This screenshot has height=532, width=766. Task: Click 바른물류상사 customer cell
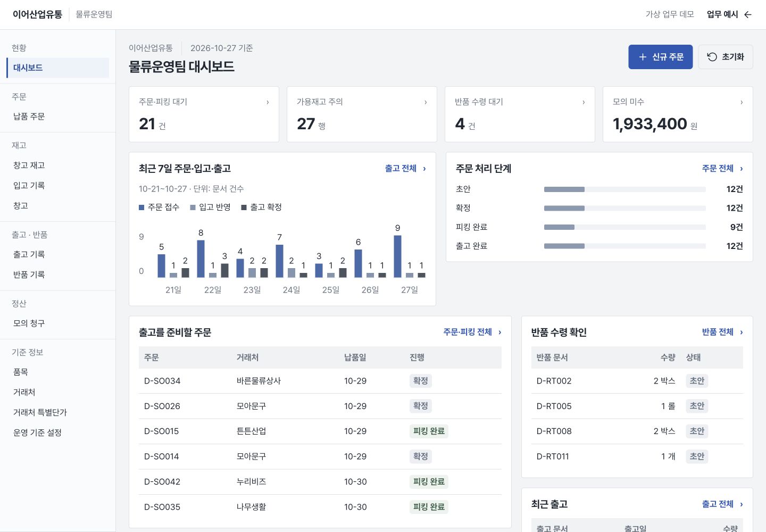click(259, 381)
